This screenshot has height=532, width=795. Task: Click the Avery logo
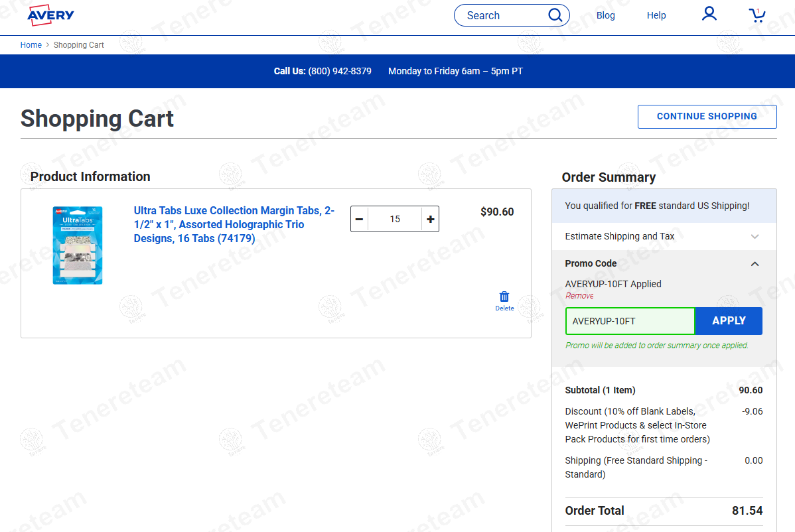coord(50,15)
